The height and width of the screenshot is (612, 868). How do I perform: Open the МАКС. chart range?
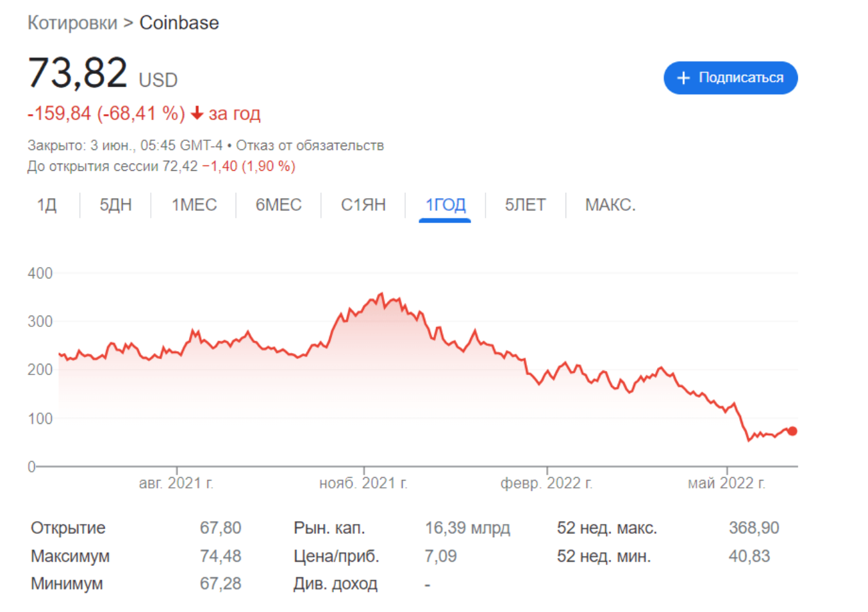coord(610,205)
